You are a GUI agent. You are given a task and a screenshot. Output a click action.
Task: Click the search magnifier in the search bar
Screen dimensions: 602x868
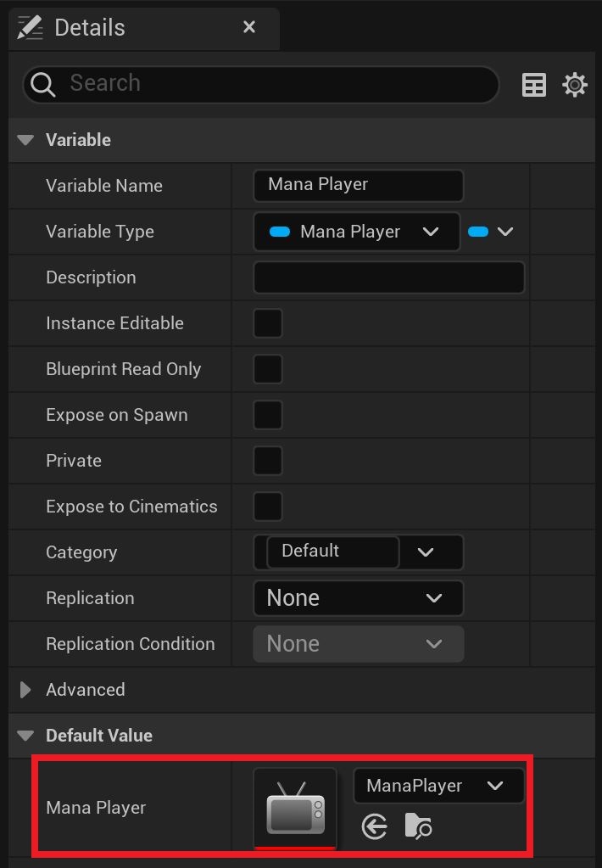[x=42, y=84]
